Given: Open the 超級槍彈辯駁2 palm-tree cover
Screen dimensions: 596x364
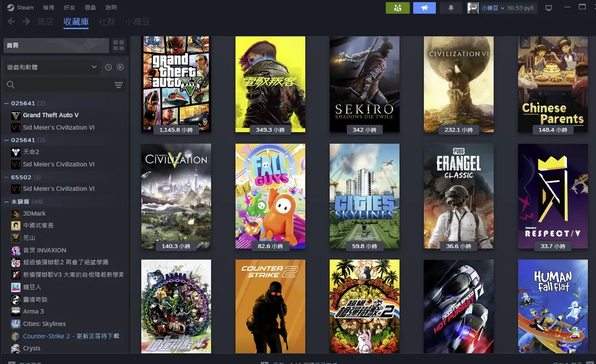Looking at the screenshot, I should (x=365, y=306).
